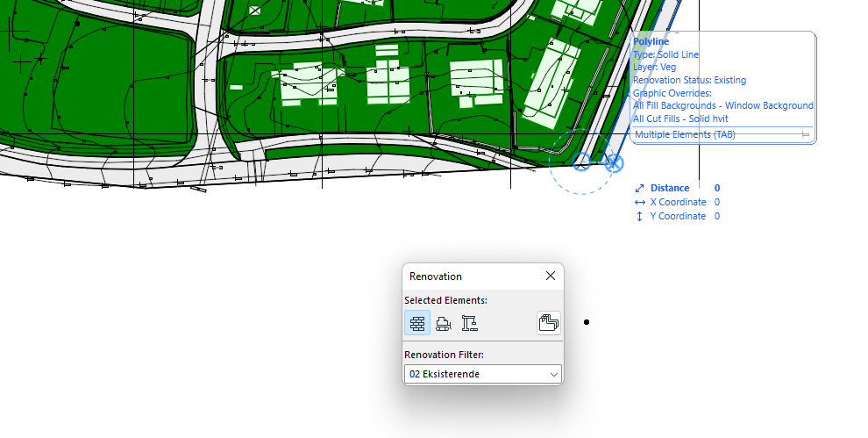Click the Y Coordinate vertical arrow icon

(639, 216)
